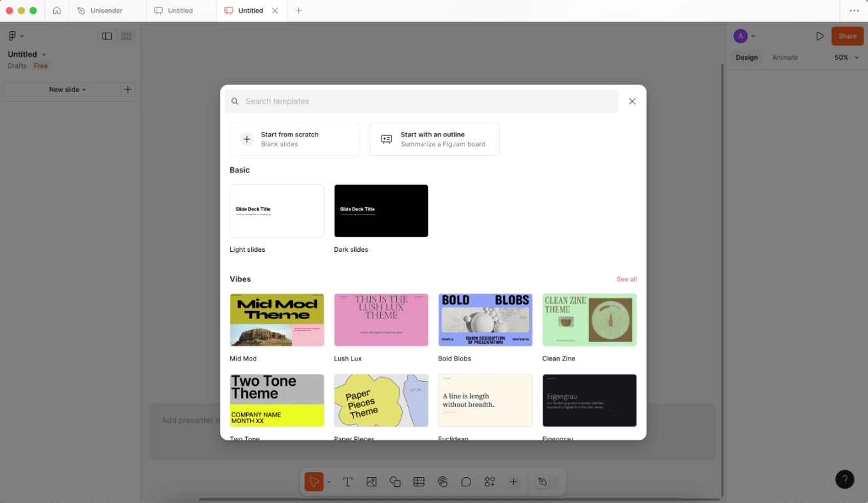The width and height of the screenshot is (868, 503).
Task: Select the Shapes tool in toolbar
Action: (x=395, y=482)
